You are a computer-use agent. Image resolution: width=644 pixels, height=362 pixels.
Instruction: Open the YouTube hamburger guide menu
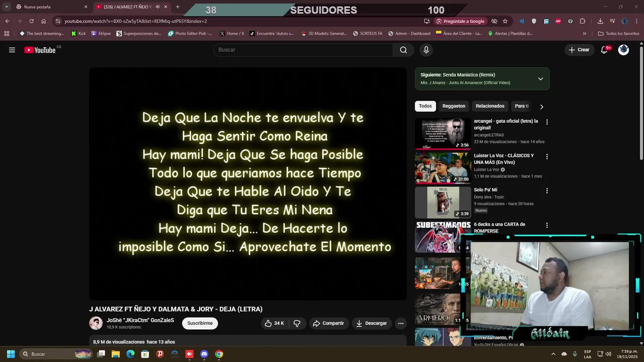(x=12, y=50)
